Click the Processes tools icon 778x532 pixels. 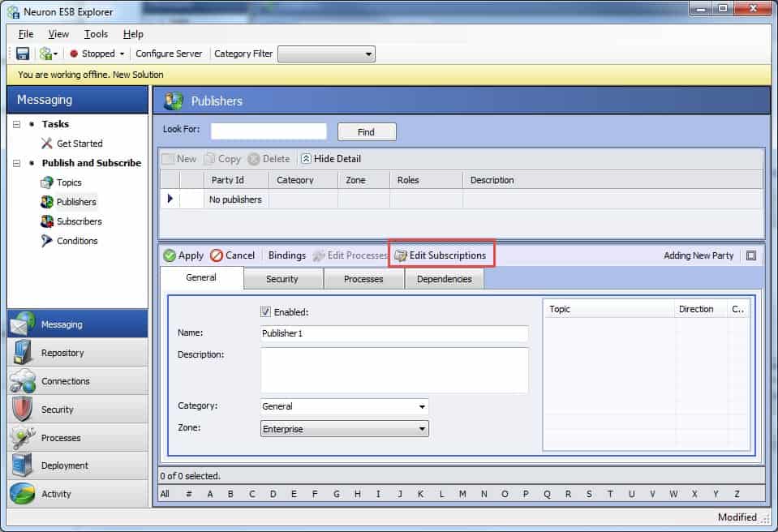coord(23,437)
